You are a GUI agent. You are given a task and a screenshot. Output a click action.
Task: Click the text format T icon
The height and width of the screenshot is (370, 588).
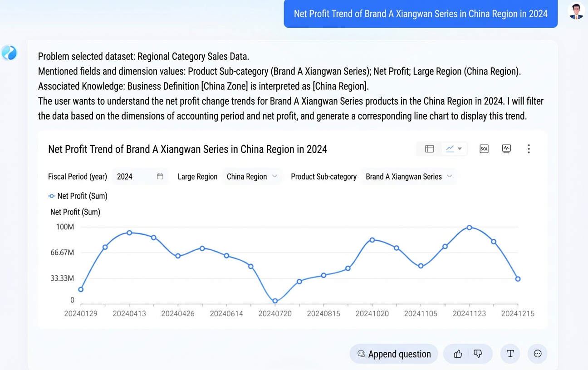pos(510,354)
